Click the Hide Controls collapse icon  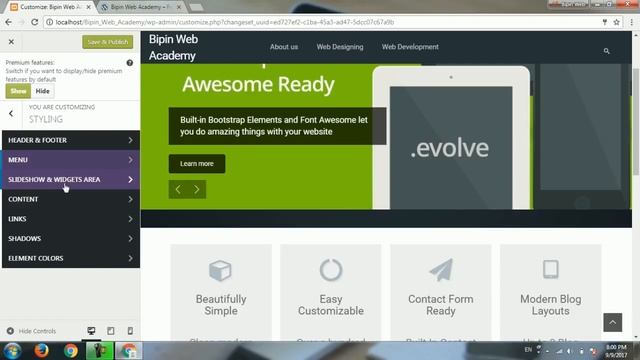click(10, 331)
